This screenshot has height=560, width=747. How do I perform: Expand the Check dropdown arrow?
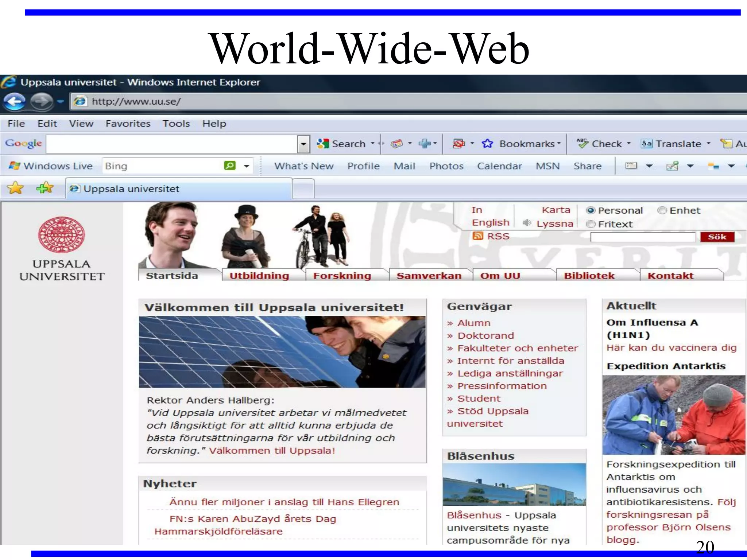[628, 144]
